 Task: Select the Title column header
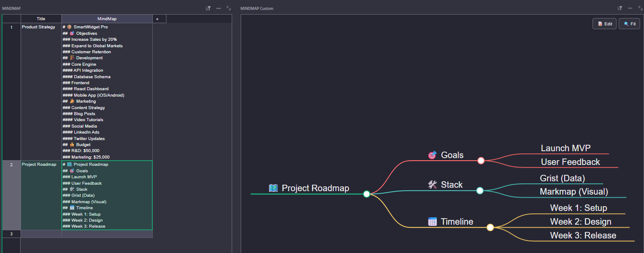coord(41,19)
